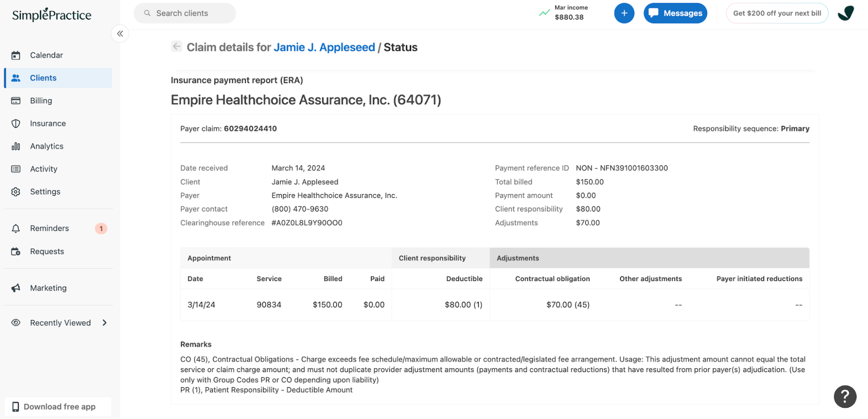Open the Insurance menu item
Image resolution: width=868 pixels, height=419 pixels.
tap(58, 123)
